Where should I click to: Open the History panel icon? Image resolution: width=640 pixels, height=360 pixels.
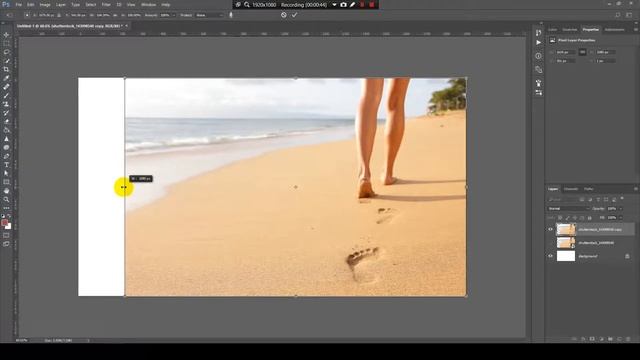[538, 32]
